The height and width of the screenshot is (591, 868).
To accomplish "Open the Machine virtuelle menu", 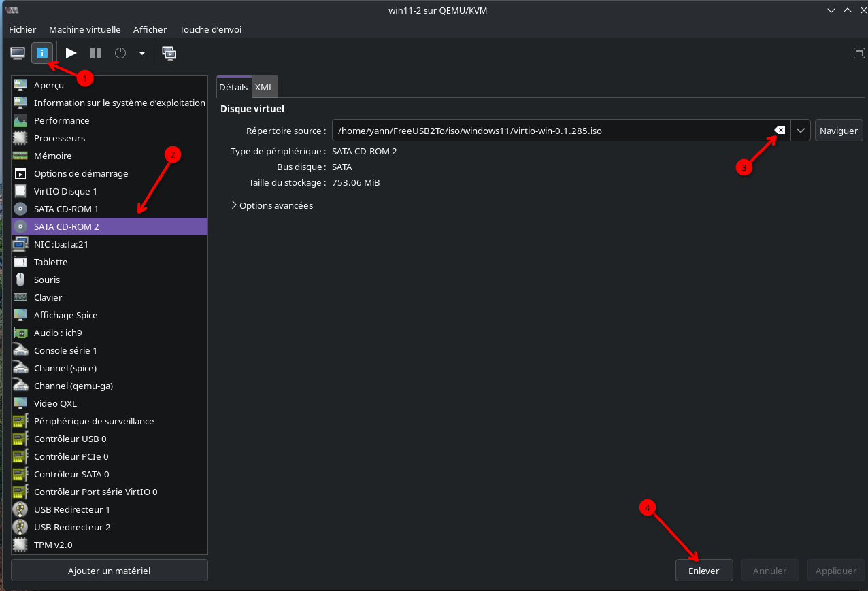I will (84, 29).
